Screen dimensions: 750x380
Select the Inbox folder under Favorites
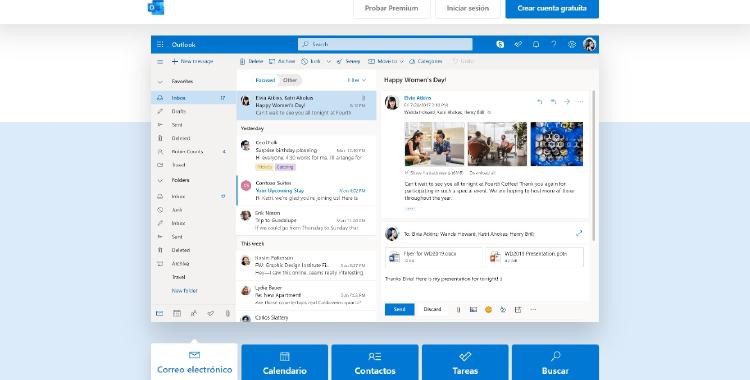coord(194,98)
